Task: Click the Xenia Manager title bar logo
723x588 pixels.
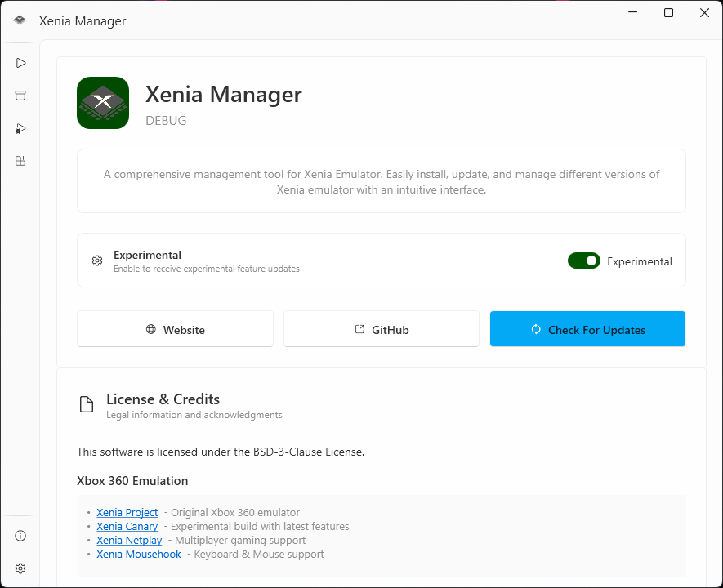Action: (x=20, y=20)
